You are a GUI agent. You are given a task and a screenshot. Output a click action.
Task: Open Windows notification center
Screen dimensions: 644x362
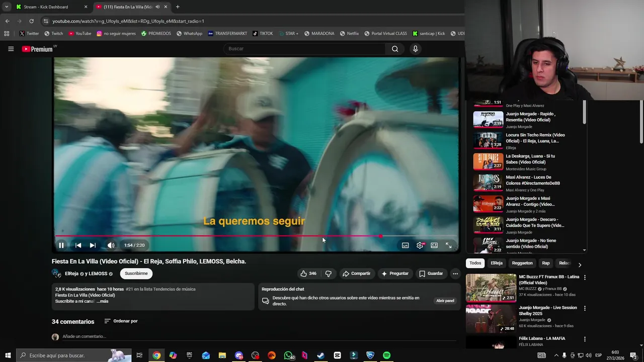pyautogui.click(x=633, y=355)
